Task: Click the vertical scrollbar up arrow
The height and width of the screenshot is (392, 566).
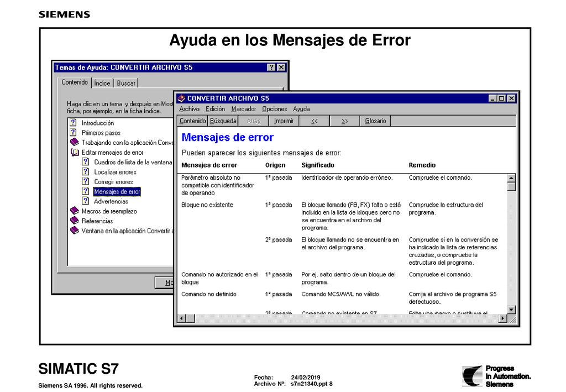Action: pos(511,178)
